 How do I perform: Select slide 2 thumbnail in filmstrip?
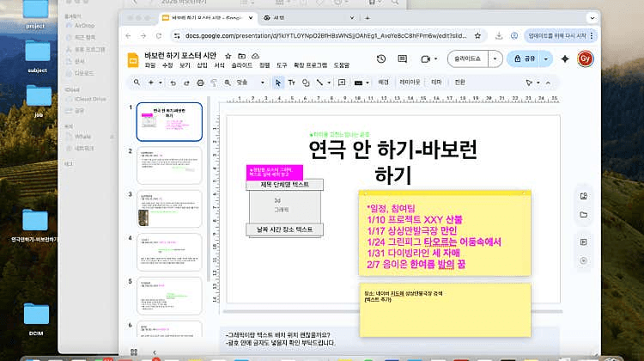click(169, 164)
